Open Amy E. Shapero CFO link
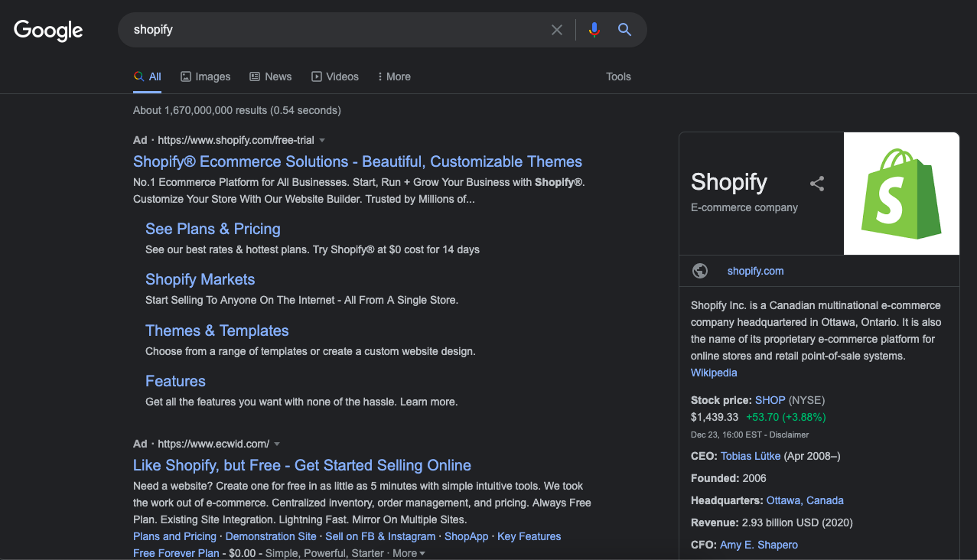 click(x=759, y=545)
